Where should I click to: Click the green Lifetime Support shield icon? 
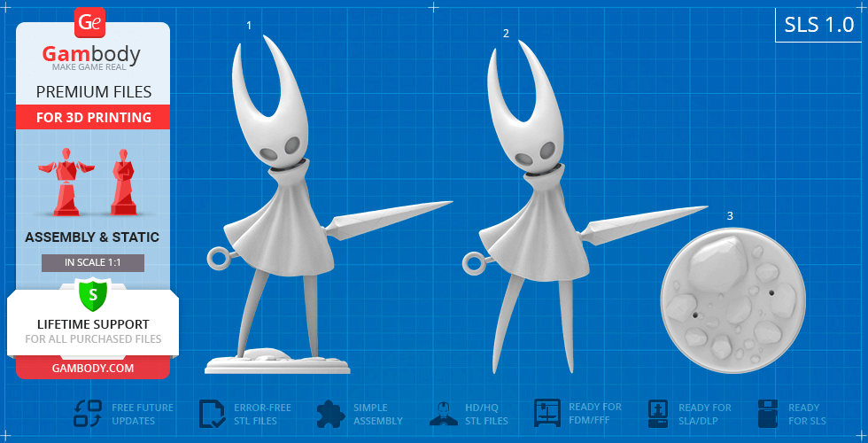pos(93,293)
